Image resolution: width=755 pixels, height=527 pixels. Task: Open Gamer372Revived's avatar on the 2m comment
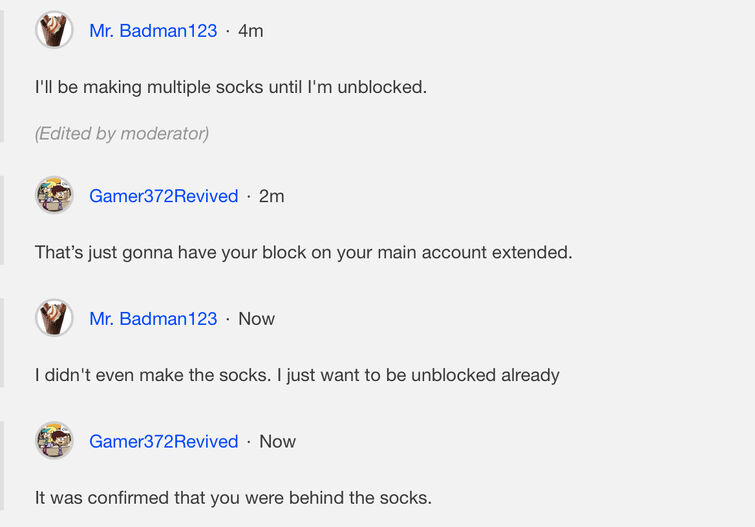[54, 195]
